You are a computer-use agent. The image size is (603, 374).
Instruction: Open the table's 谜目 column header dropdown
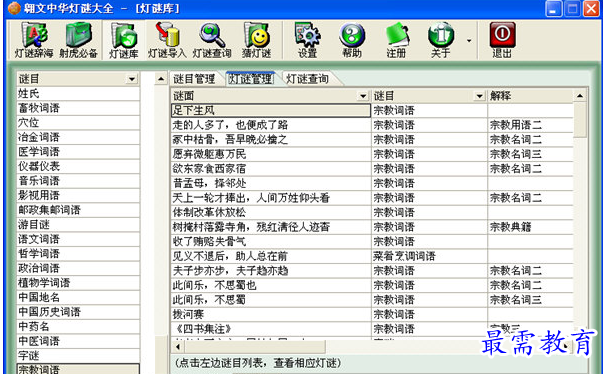coord(479,96)
